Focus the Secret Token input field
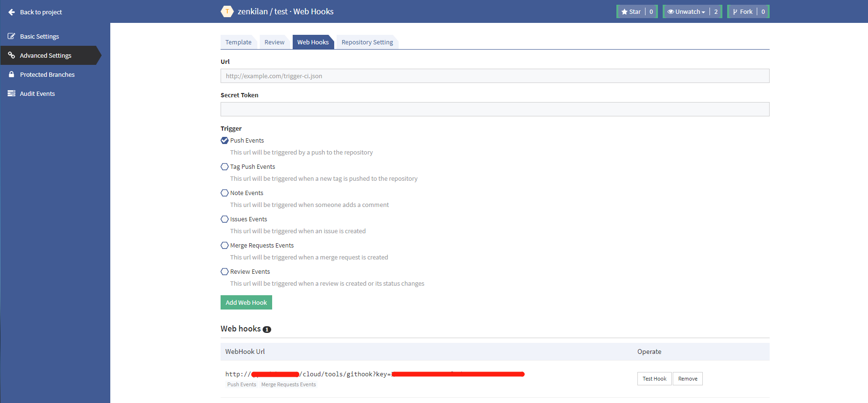868x403 pixels. 495,109
